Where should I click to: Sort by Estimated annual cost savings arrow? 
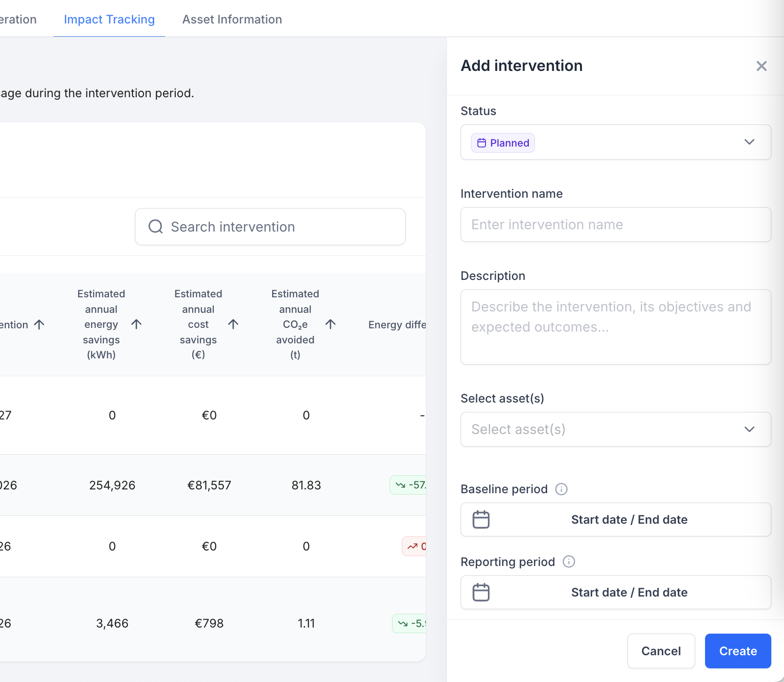[x=233, y=324]
